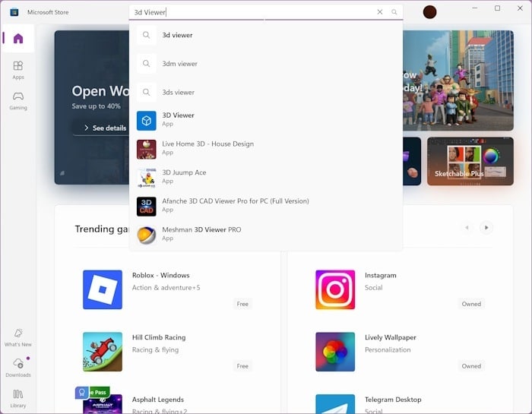The width and height of the screenshot is (532, 414).
Task: Click the search magnifier icon
Action: 394,12
